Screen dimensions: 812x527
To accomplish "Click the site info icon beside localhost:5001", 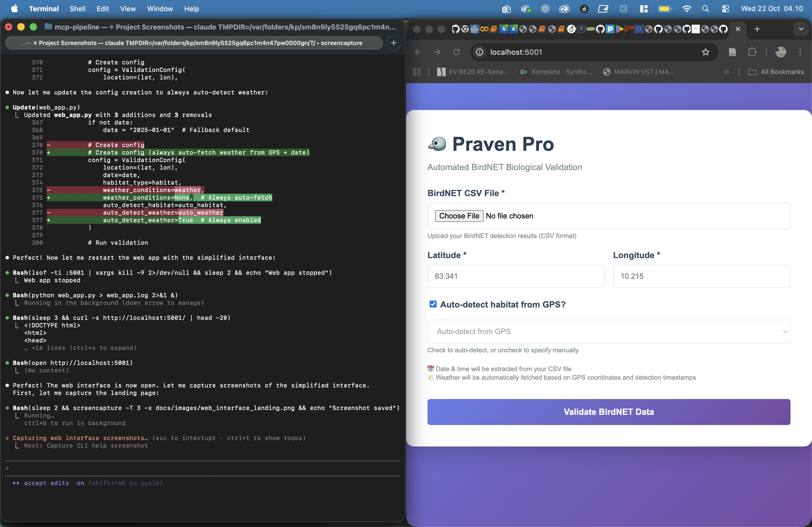I will (x=479, y=52).
